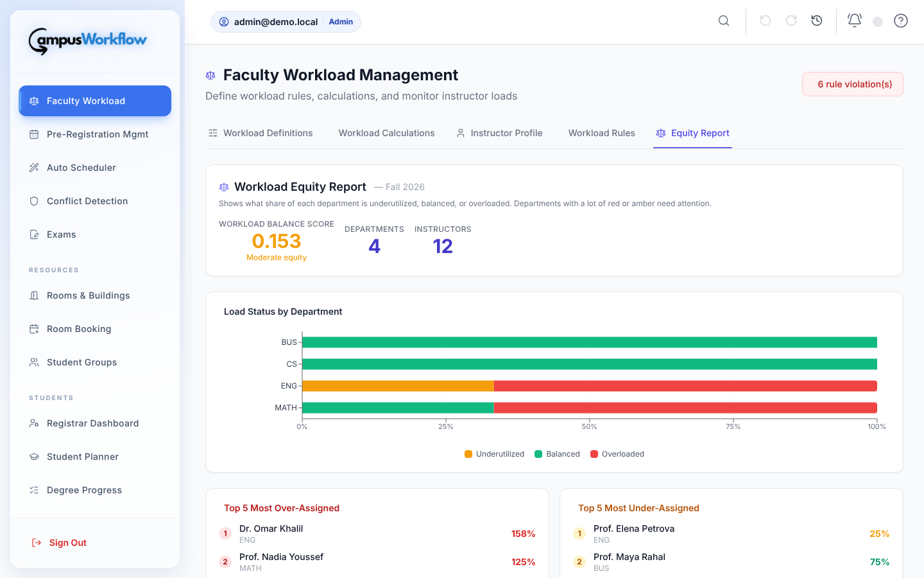Open the Instructor Profile tab

click(x=499, y=133)
